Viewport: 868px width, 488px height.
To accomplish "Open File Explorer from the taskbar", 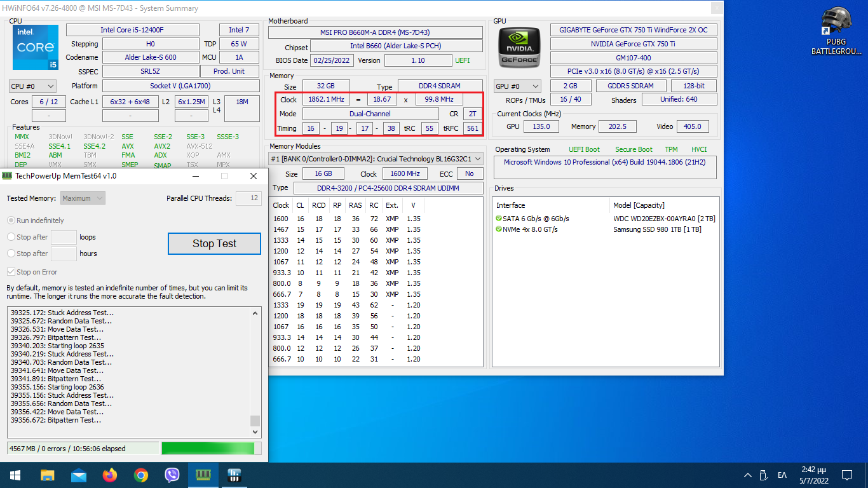I will [48, 475].
